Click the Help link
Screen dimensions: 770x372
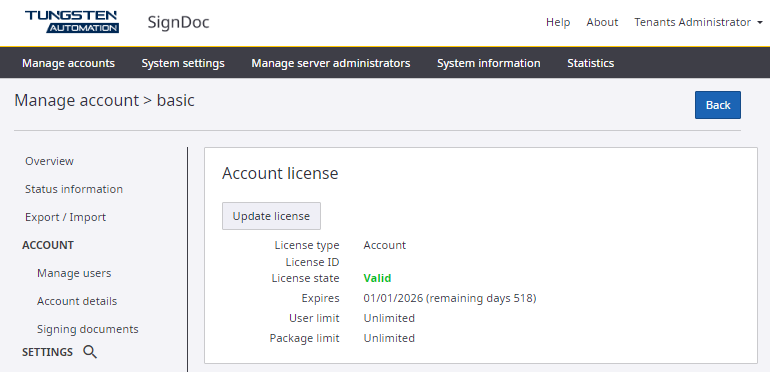[x=558, y=23]
